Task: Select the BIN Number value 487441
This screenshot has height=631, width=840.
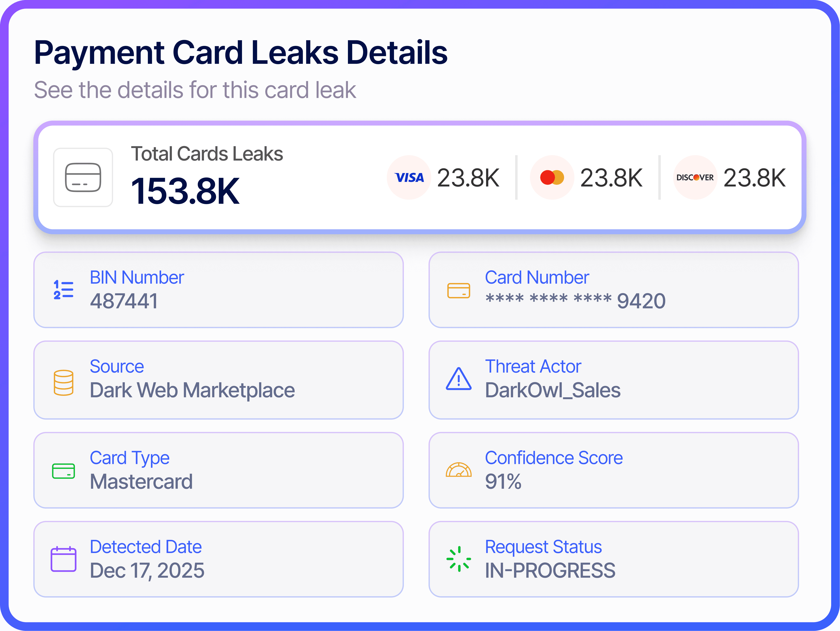Action: (x=124, y=301)
